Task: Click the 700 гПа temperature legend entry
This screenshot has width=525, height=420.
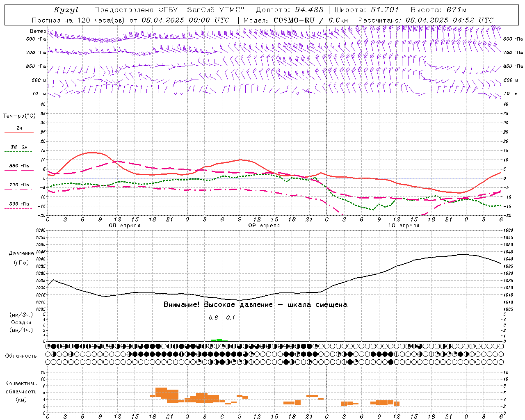Action: click(x=19, y=185)
